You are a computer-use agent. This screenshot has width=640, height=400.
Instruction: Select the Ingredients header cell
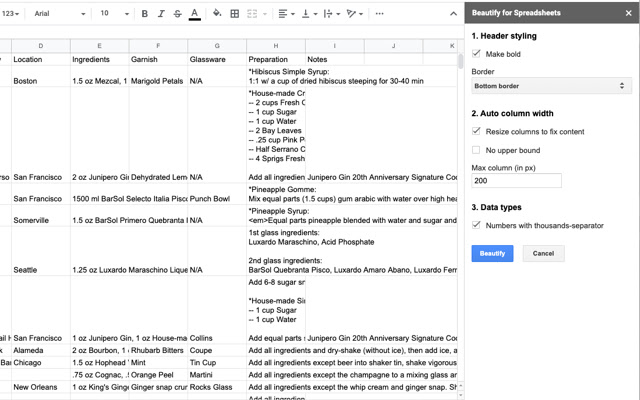pyautogui.click(x=100, y=59)
